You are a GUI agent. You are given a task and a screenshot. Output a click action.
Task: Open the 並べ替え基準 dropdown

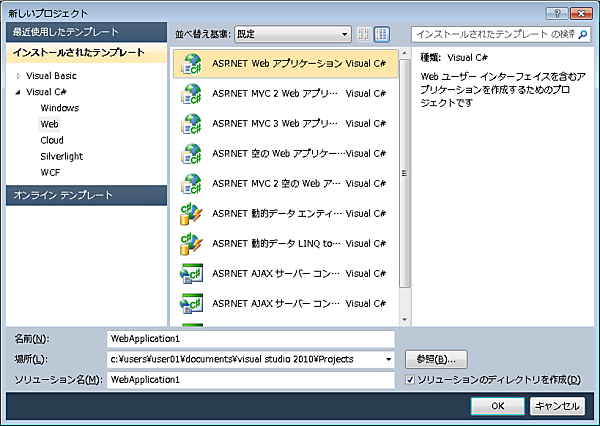tap(293, 34)
